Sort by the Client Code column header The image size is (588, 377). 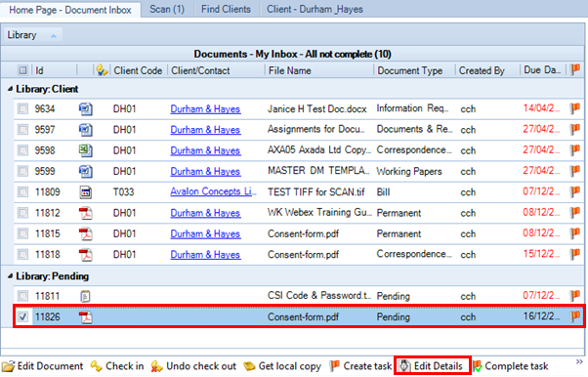138,70
